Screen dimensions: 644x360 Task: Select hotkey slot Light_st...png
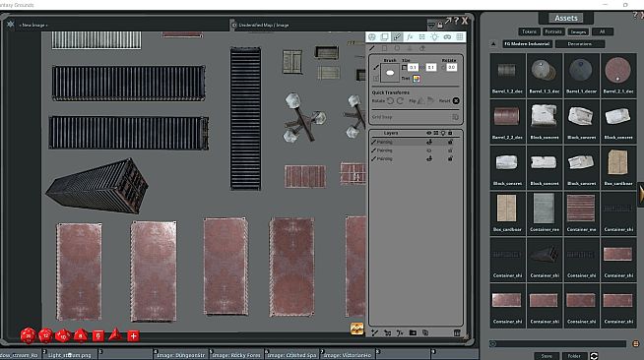70,355
